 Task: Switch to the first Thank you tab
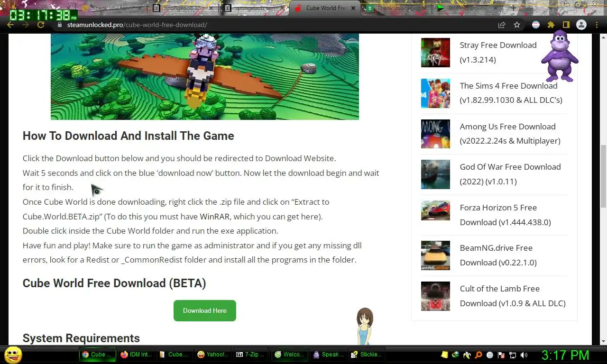pyautogui.click(x=111, y=8)
